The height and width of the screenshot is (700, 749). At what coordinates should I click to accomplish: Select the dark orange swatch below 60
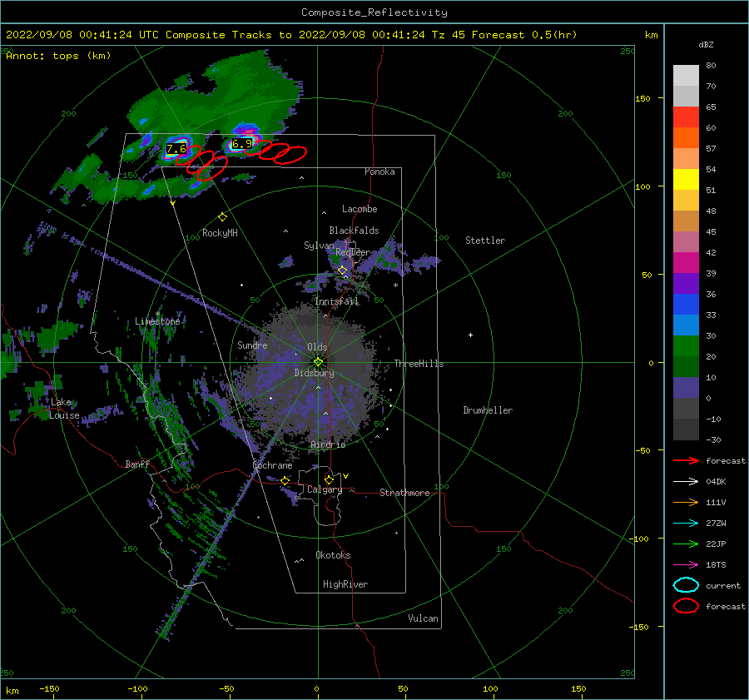686,137
